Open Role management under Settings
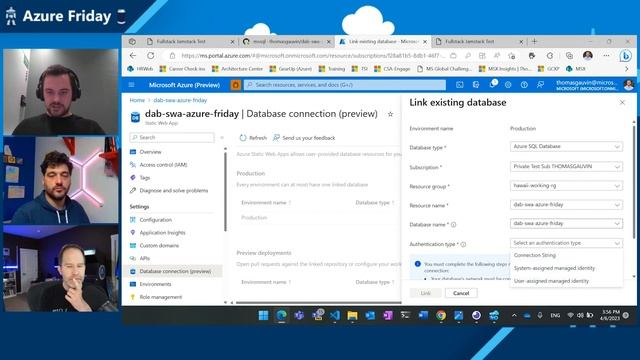The width and height of the screenshot is (640, 360). (160, 297)
